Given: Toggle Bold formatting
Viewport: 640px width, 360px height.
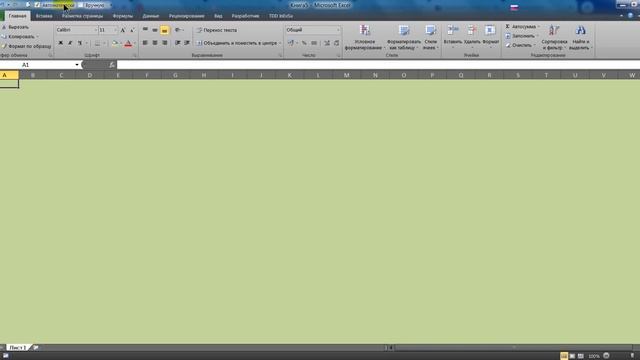Looking at the screenshot, I should 60,43.
